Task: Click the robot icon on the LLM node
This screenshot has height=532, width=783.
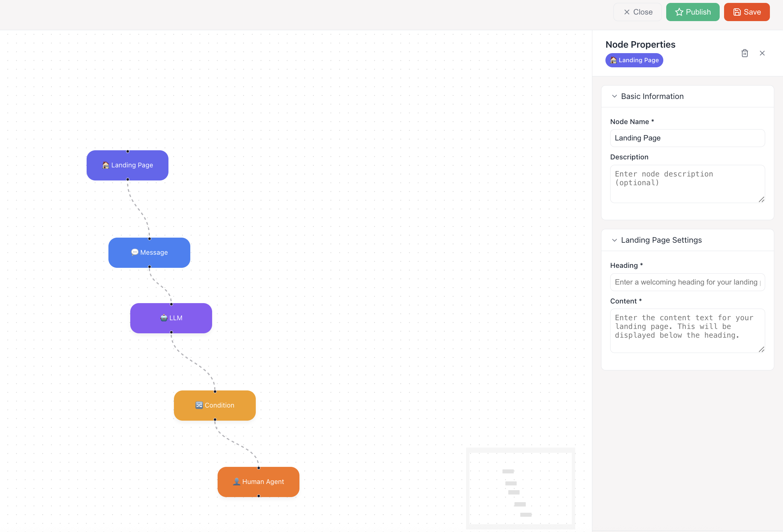Action: [164, 318]
